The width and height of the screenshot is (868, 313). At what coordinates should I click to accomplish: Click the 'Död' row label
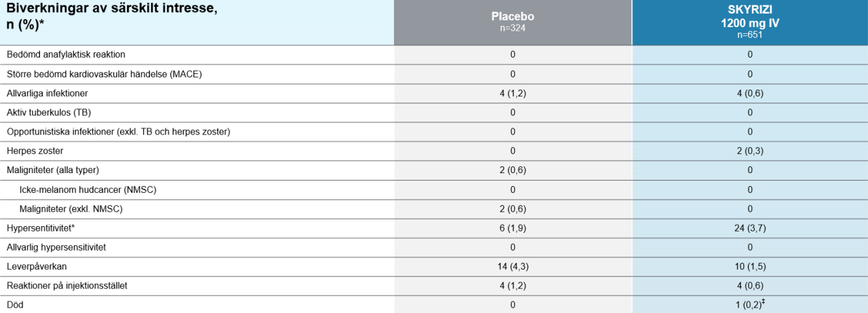click(x=15, y=306)
